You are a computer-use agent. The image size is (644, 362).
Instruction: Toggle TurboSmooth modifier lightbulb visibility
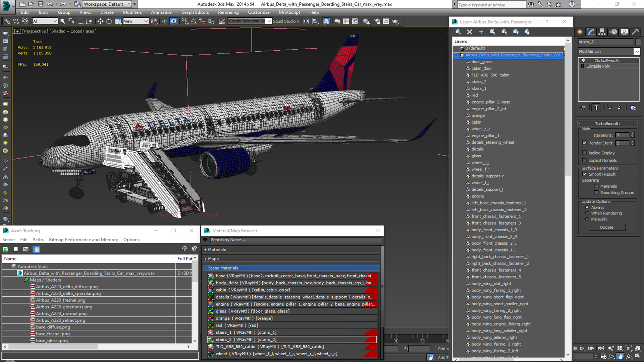pyautogui.click(x=583, y=60)
